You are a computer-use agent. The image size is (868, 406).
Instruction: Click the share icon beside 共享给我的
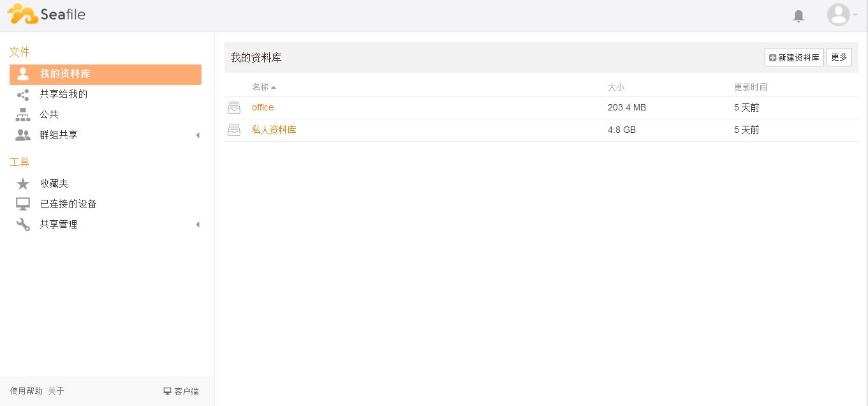tap(23, 95)
